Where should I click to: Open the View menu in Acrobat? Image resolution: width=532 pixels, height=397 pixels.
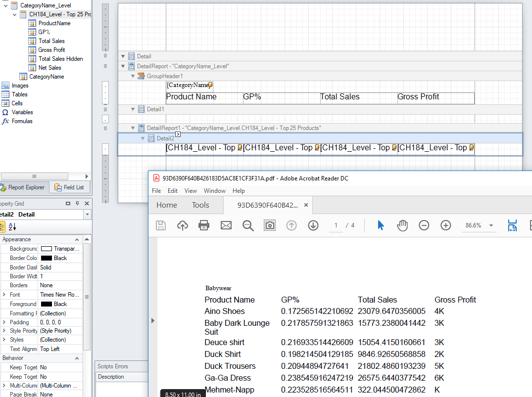tap(191, 190)
